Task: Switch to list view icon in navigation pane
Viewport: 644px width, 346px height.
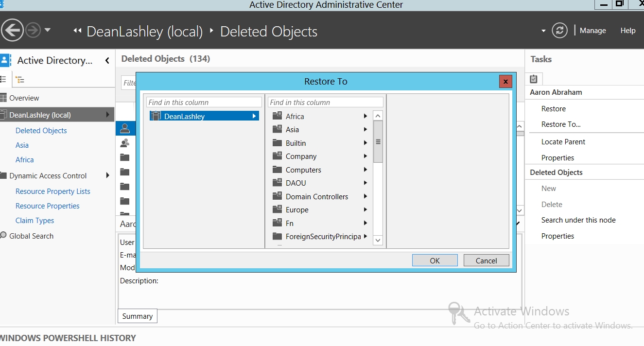Action: pos(3,80)
